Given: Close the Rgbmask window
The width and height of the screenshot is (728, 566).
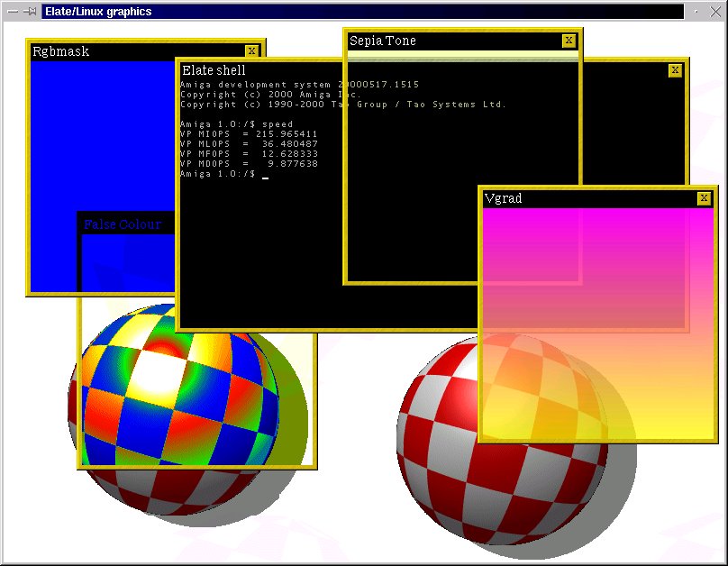Looking at the screenshot, I should (251, 51).
